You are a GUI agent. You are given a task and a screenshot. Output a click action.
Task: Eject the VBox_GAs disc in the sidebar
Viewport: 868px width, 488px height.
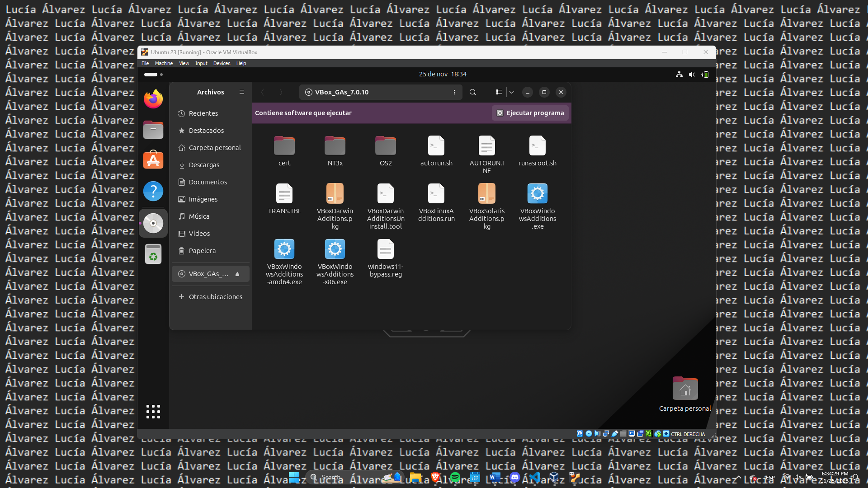click(237, 274)
